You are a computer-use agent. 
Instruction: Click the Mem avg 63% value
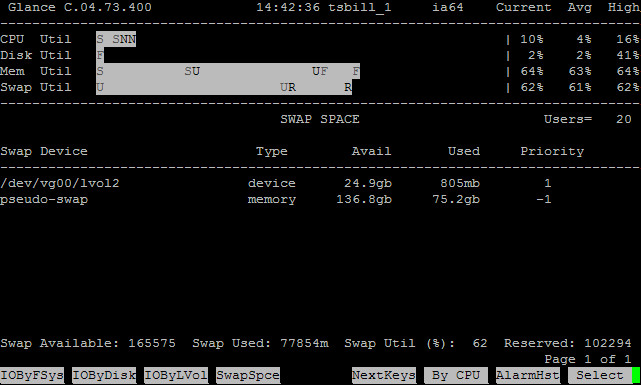coord(580,71)
